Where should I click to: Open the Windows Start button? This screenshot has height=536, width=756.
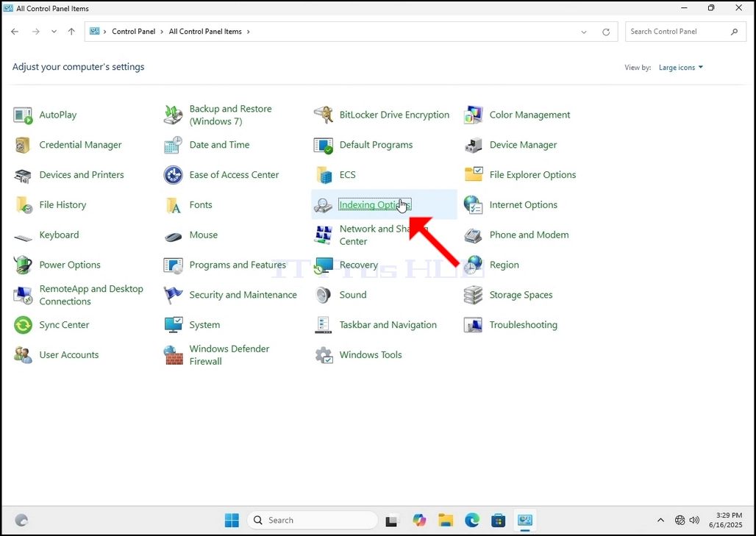(232, 520)
